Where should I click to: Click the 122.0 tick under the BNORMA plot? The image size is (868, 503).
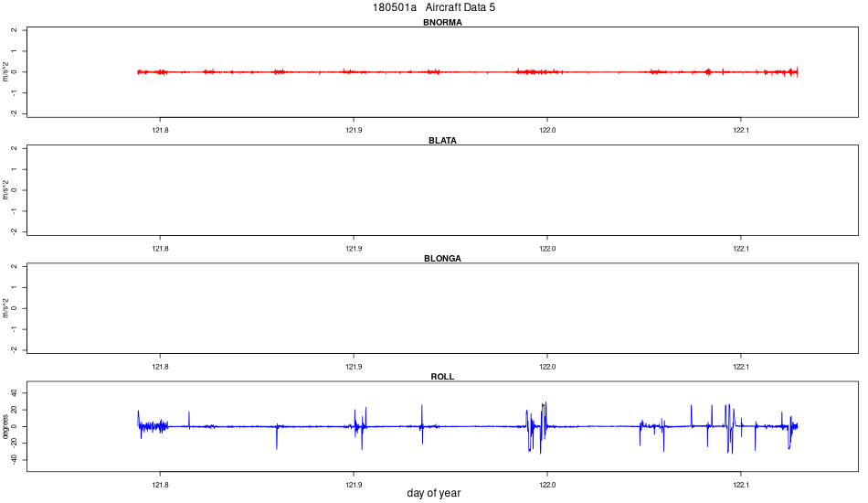[547, 130]
